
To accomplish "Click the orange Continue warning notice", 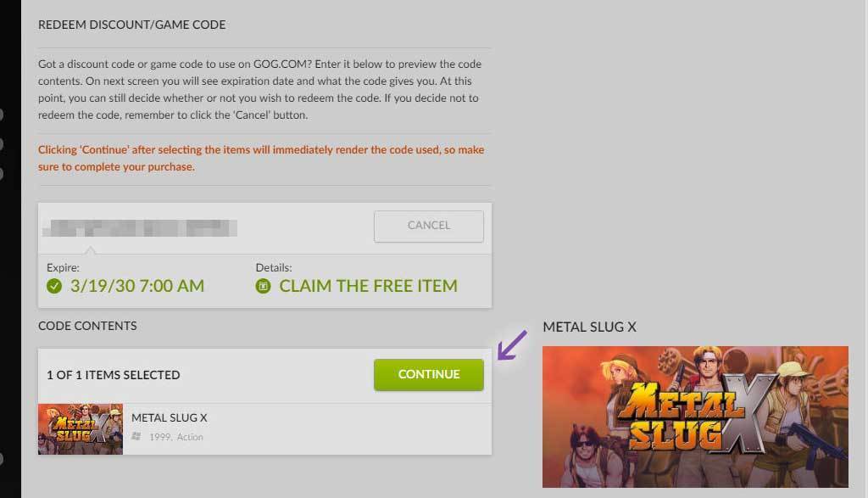I will (261, 158).
